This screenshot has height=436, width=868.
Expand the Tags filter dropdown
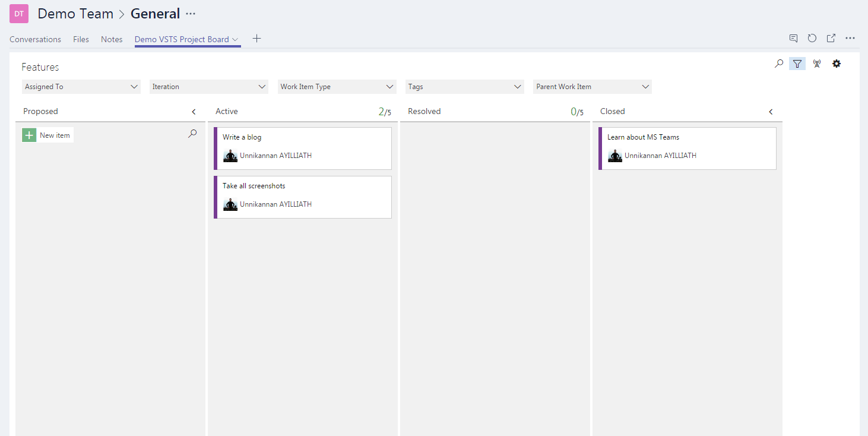pyautogui.click(x=465, y=87)
